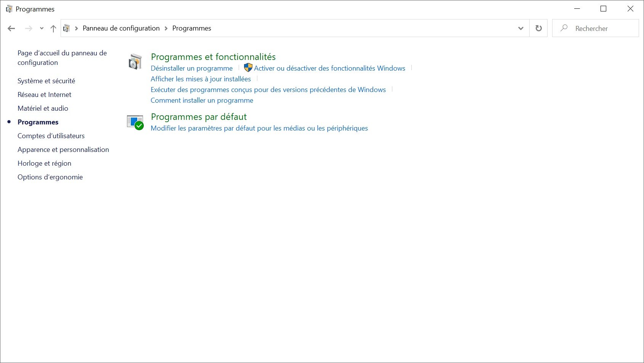Refresh the Control Panel view
644x363 pixels.
(x=538, y=28)
